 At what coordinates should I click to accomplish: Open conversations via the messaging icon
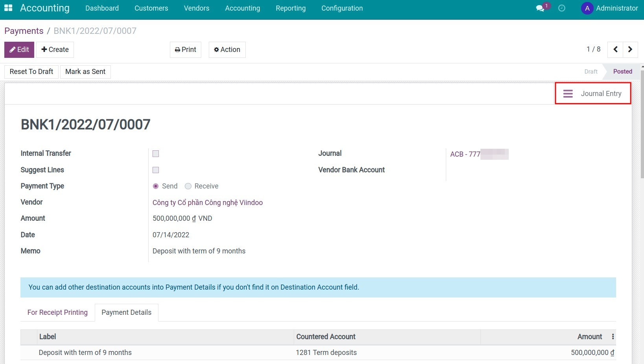tap(539, 7)
